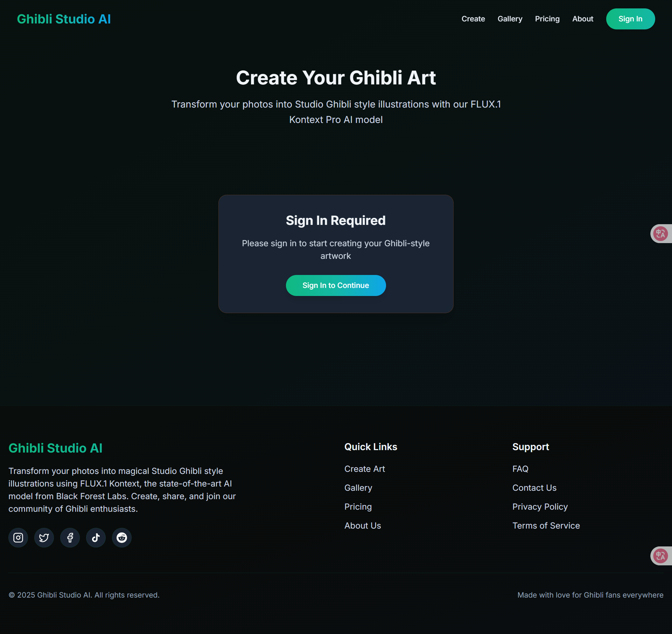Image resolution: width=672 pixels, height=634 pixels.
Task: Open the Create Art footer link
Action: (x=365, y=469)
